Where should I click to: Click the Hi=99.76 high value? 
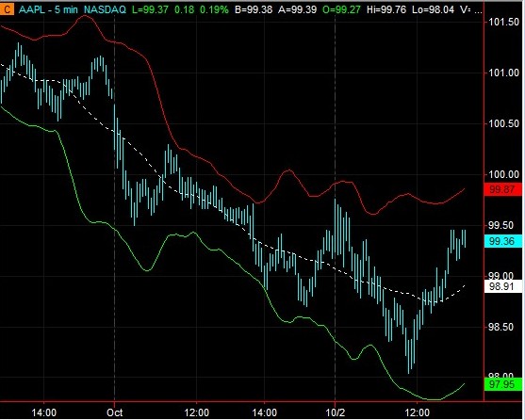[386, 9]
